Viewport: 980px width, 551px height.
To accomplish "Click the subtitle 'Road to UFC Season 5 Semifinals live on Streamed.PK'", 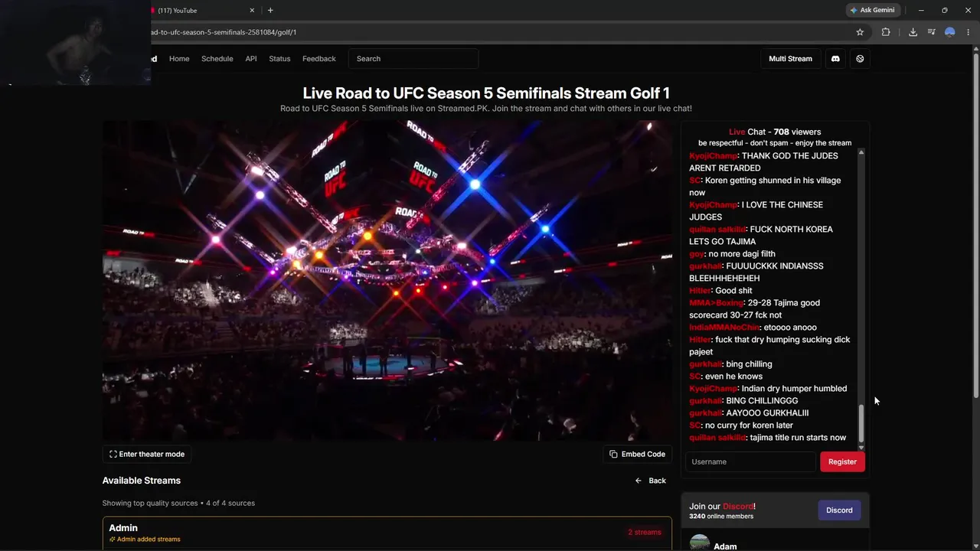I will tap(384, 109).
